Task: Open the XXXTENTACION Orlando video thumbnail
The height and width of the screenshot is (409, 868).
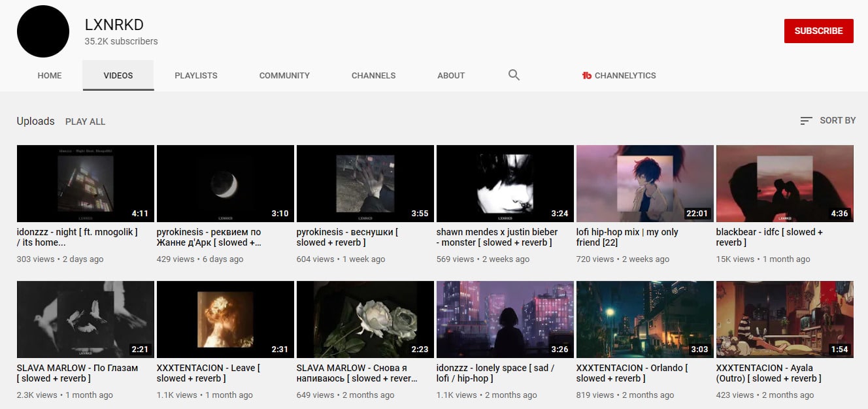Action: point(645,319)
